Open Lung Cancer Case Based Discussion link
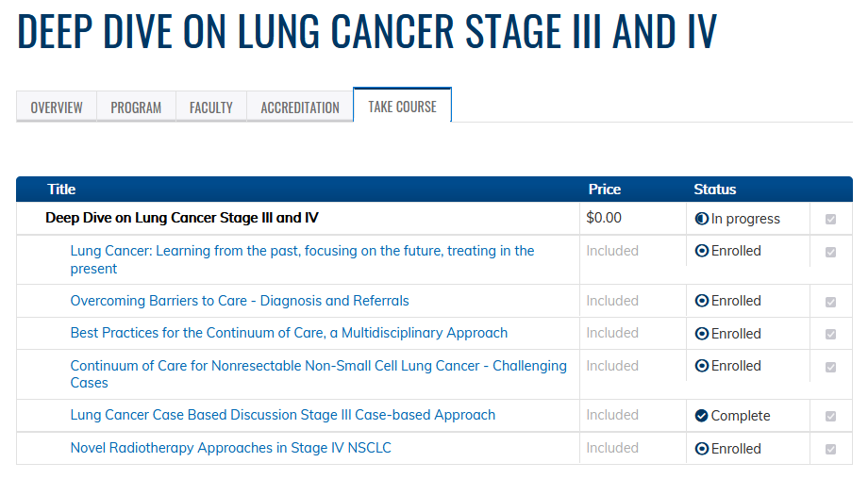Viewport: 868px width, 479px height. [x=283, y=416]
